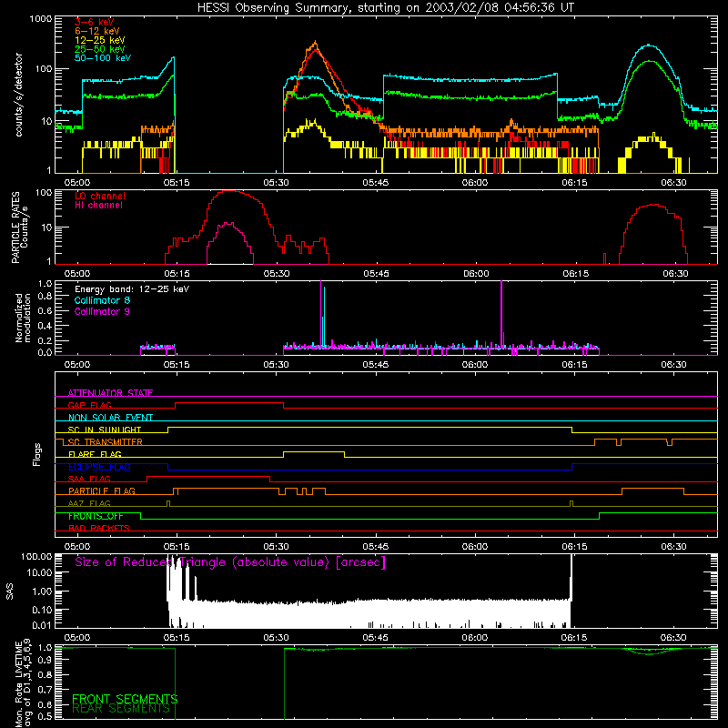Image resolution: width=728 pixels, height=728 pixels.
Task: Click the FLARE FLAG label
Action: 95,454
